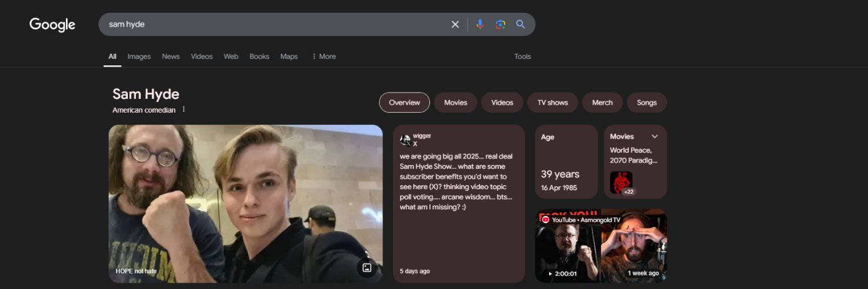Viewport: 868px width, 289px height.
Task: Select the All results tab
Action: 112,57
